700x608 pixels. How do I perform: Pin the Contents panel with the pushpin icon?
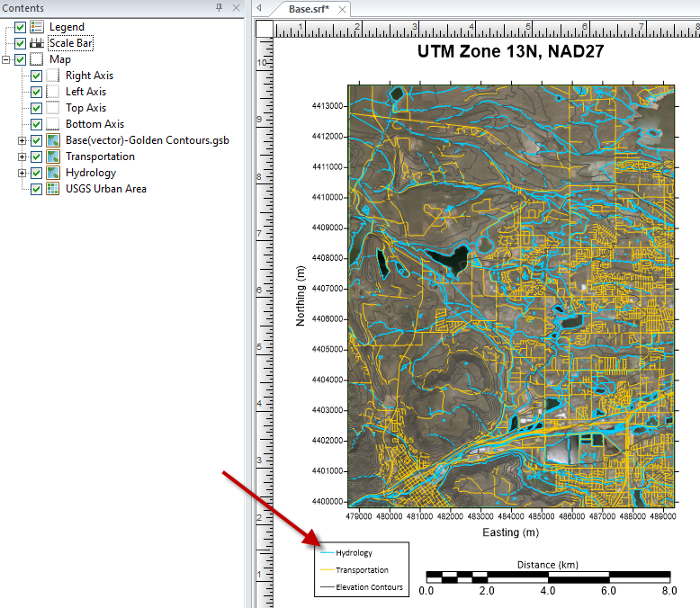[x=219, y=7]
